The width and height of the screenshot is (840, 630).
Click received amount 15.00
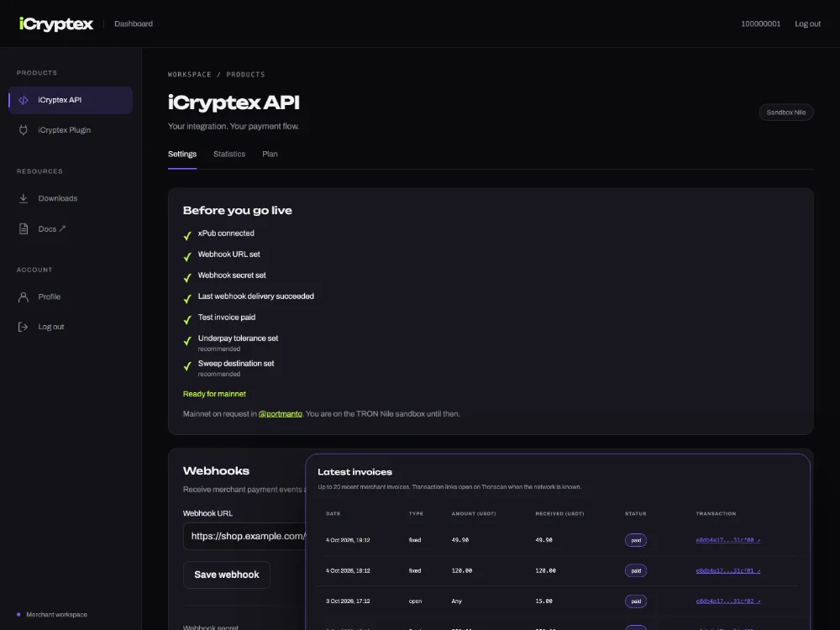click(x=543, y=601)
